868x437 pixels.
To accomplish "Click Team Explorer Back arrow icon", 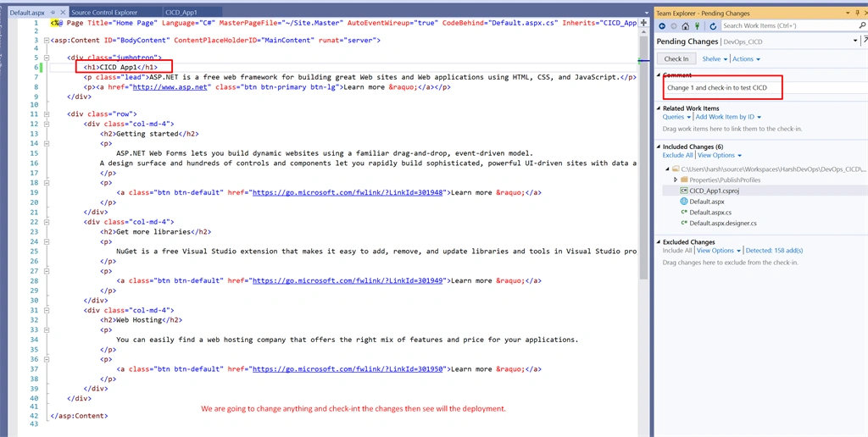I will click(662, 26).
